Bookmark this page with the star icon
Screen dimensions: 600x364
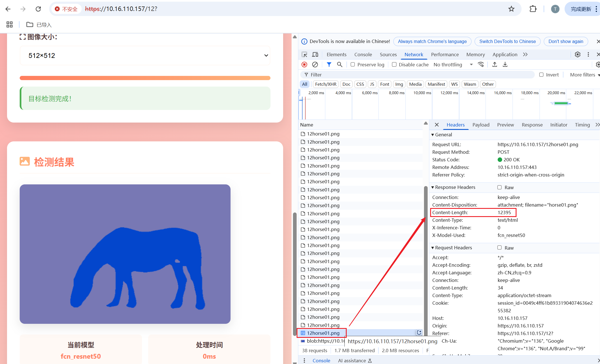tap(511, 9)
